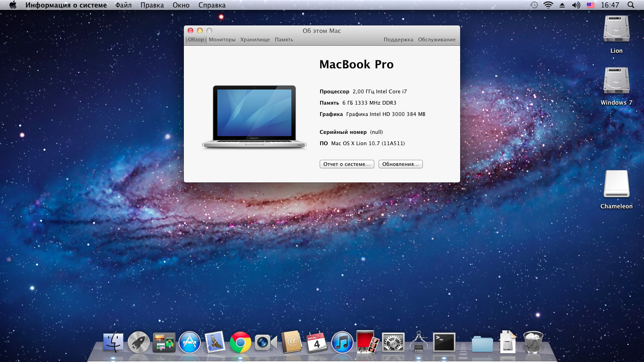Open the blue folder stack in Dock
The width and height of the screenshot is (644, 362).
click(482, 344)
